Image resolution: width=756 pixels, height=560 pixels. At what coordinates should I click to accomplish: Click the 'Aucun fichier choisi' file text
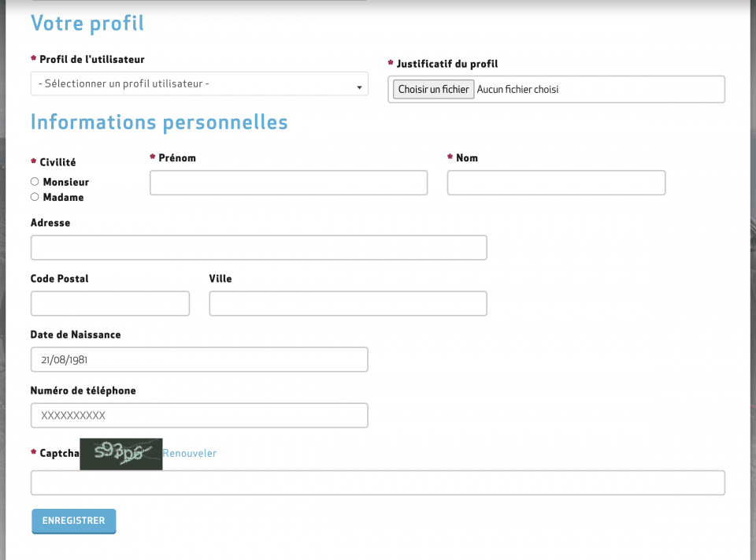pyautogui.click(x=517, y=89)
